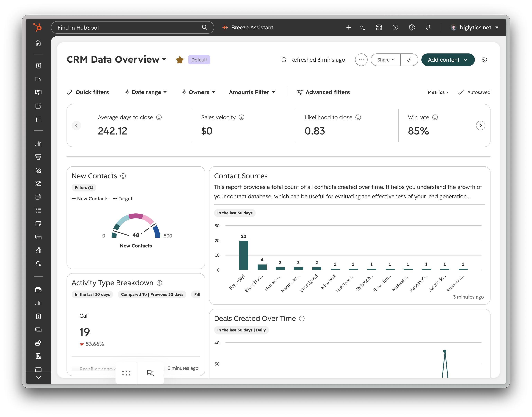Open the Metrics dropdown
This screenshot has height=417, width=532.
coord(438,92)
